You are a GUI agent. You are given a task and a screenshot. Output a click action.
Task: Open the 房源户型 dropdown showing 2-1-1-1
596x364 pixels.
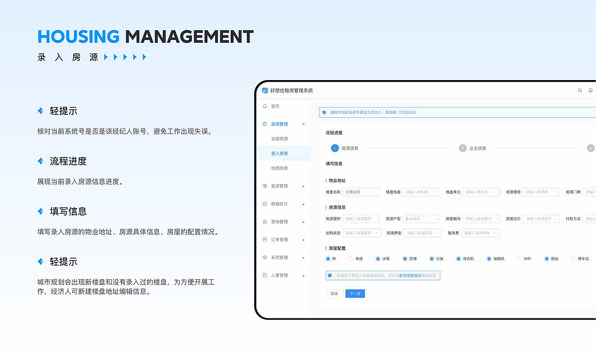tap(421, 219)
